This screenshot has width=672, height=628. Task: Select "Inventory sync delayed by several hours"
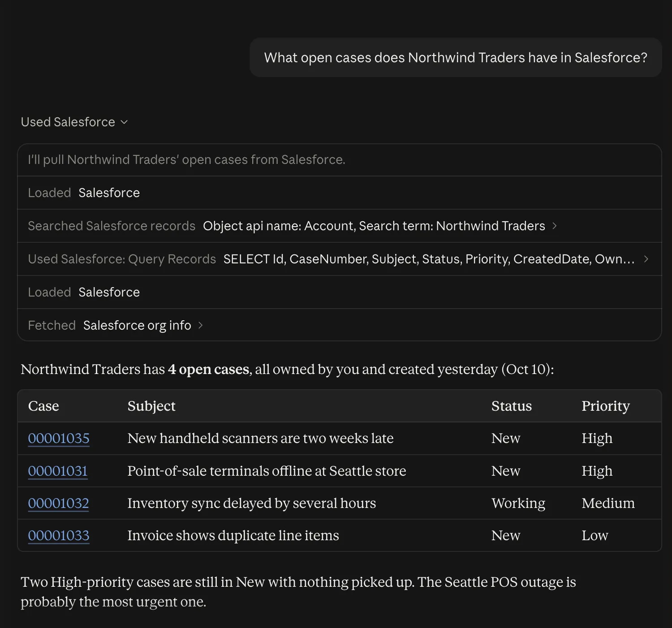252,503
